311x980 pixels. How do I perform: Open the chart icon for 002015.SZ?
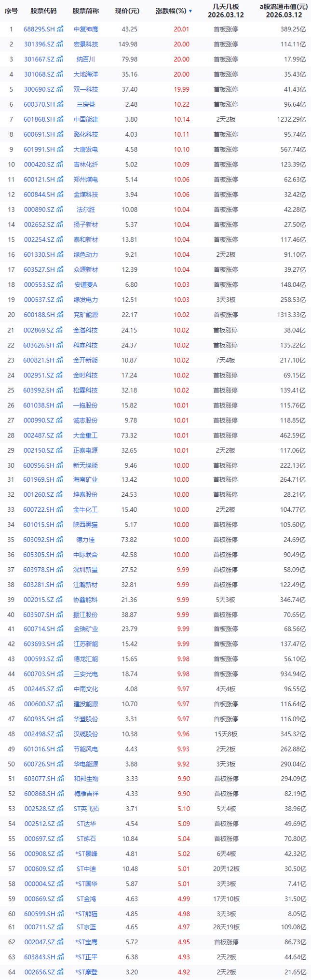[x=60, y=600]
